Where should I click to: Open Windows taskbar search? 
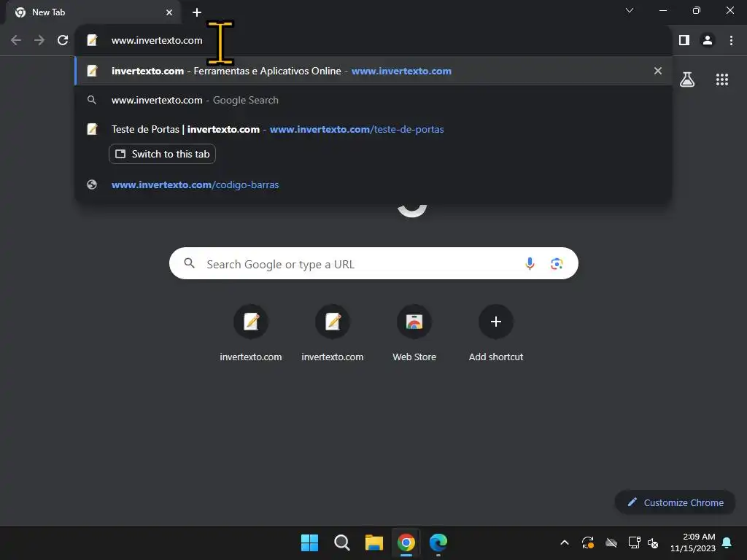(341, 542)
